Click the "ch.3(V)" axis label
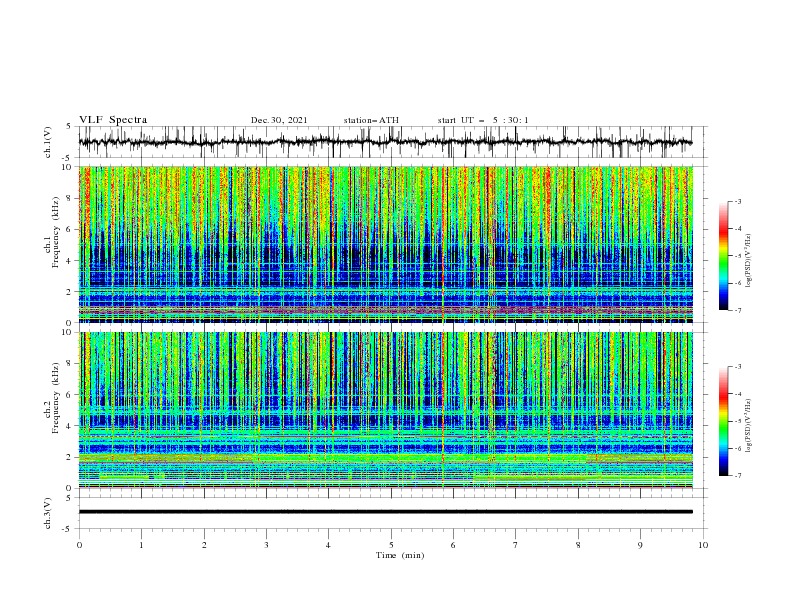Viewport: 792px width, 612px height. [x=48, y=513]
